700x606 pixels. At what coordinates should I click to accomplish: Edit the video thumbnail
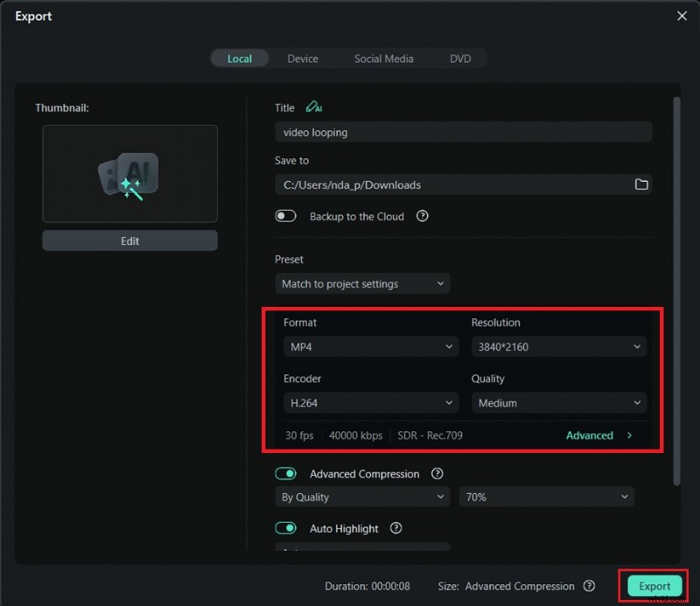(x=129, y=240)
